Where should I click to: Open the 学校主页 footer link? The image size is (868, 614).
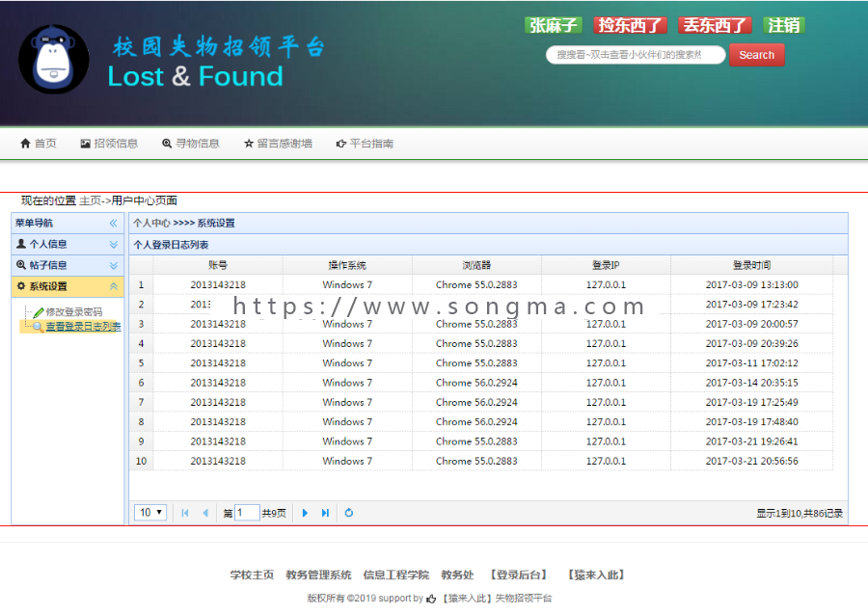pos(252,574)
